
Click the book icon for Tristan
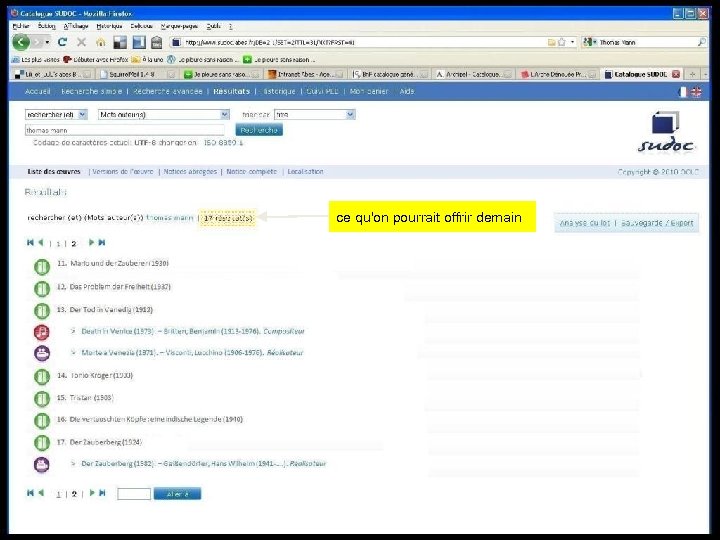pos(42,399)
